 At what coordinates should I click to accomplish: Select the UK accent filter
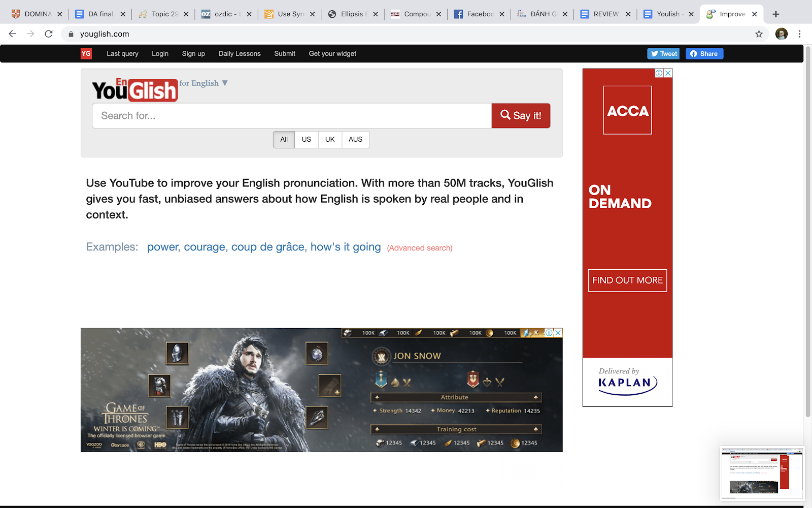click(330, 139)
